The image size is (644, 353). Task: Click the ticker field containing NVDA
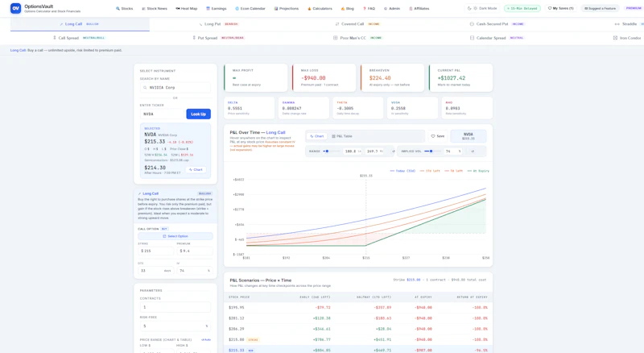click(162, 114)
